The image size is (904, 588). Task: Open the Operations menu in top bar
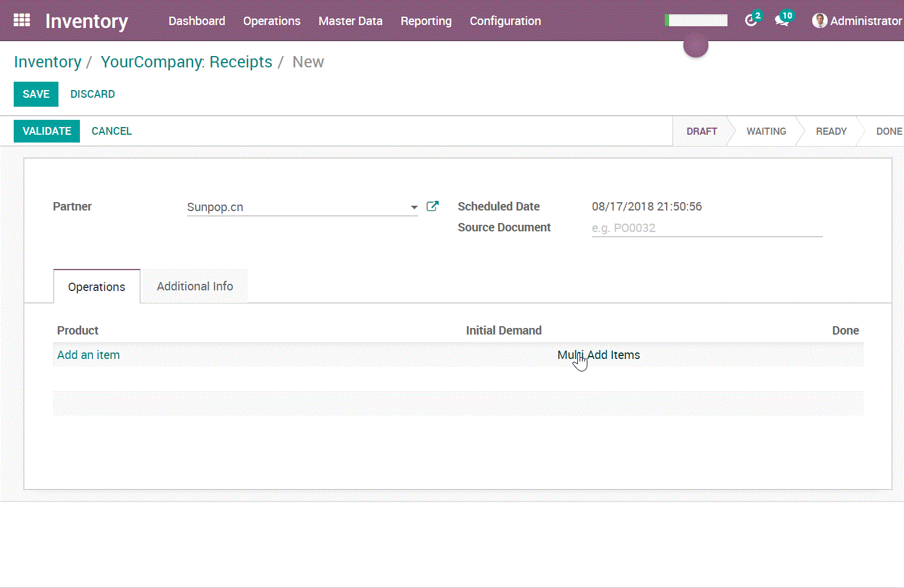[x=271, y=21]
